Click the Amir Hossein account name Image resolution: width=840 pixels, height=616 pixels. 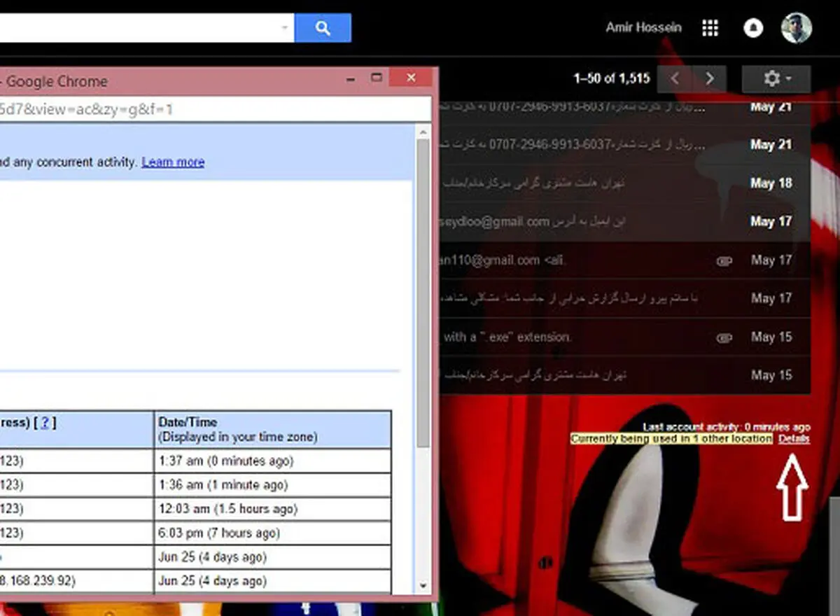coord(643,28)
